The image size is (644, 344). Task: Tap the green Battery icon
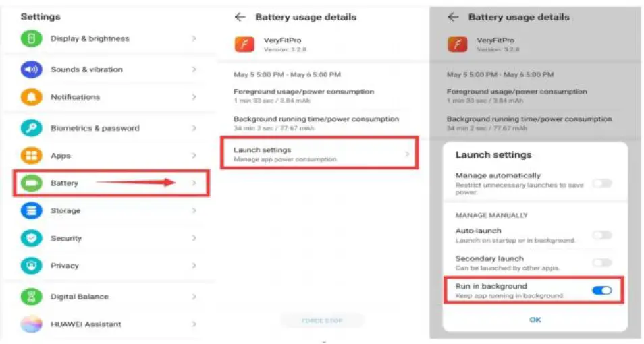click(31, 183)
